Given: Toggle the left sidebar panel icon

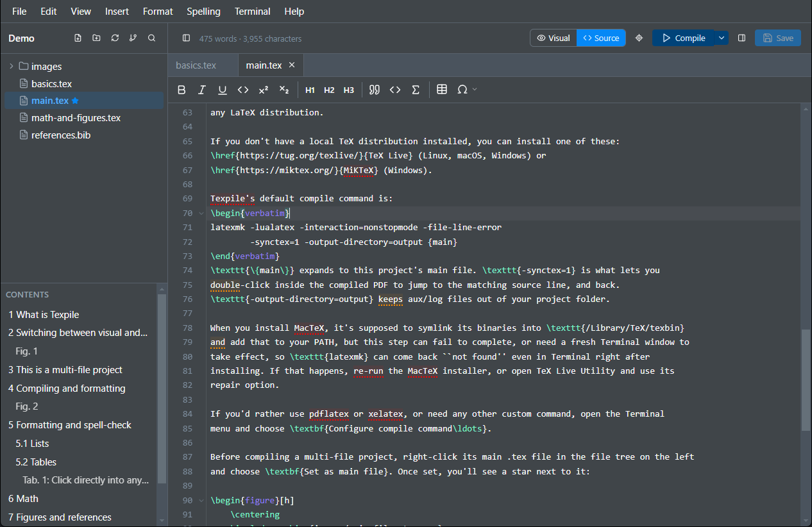Looking at the screenshot, I should coord(186,38).
